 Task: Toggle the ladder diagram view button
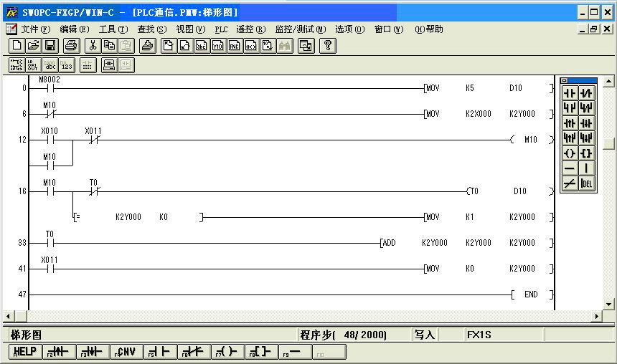pos(16,65)
